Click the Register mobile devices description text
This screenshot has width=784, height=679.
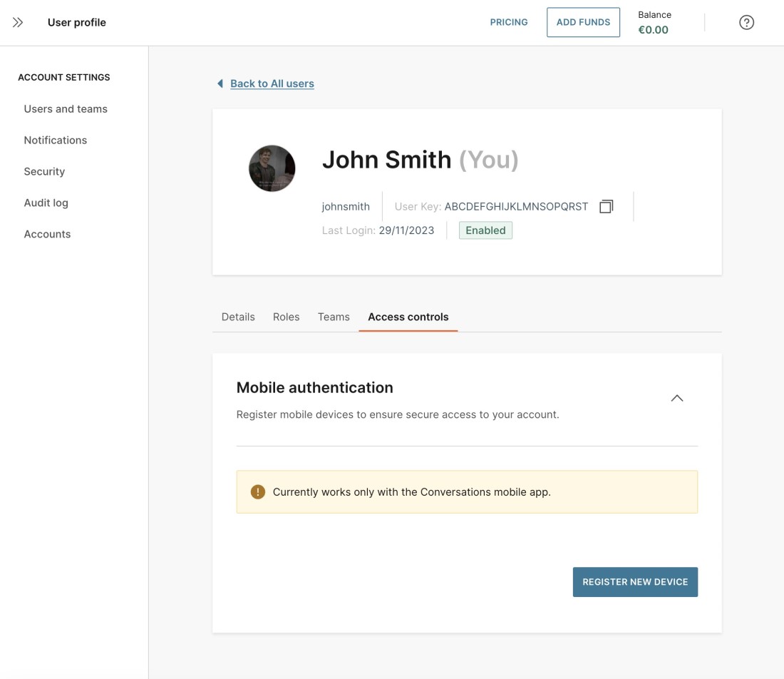coord(398,414)
